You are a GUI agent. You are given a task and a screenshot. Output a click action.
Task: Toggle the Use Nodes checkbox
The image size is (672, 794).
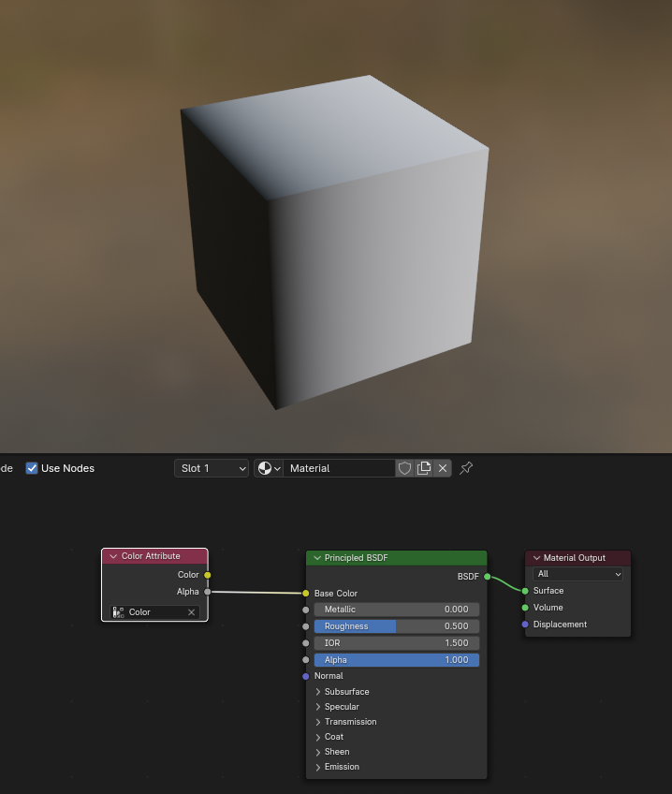click(32, 468)
